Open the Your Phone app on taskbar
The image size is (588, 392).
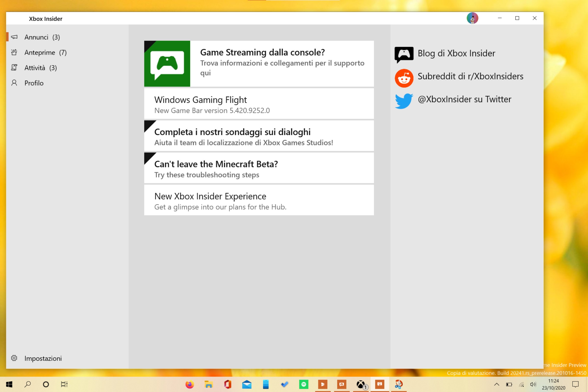click(266, 384)
